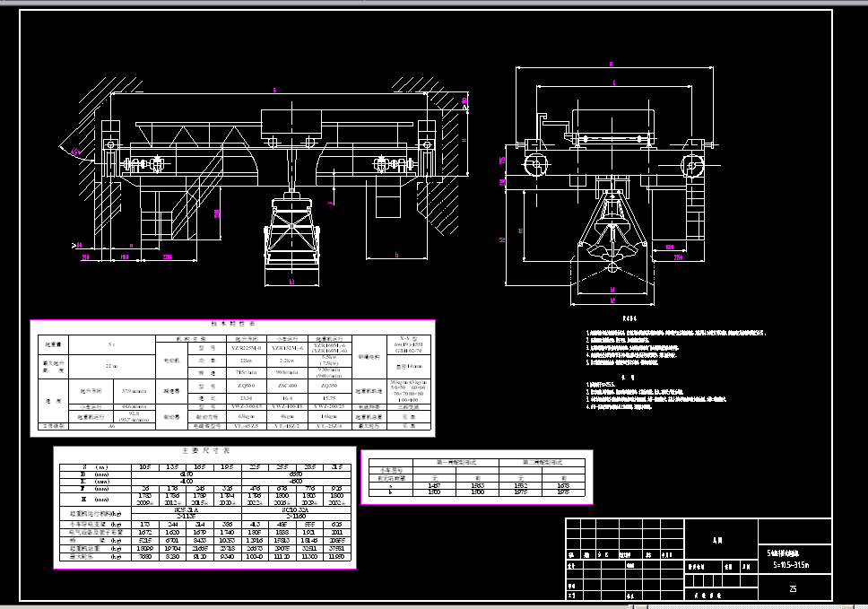Click the '5 t' lifting capacity cell

[112, 344]
